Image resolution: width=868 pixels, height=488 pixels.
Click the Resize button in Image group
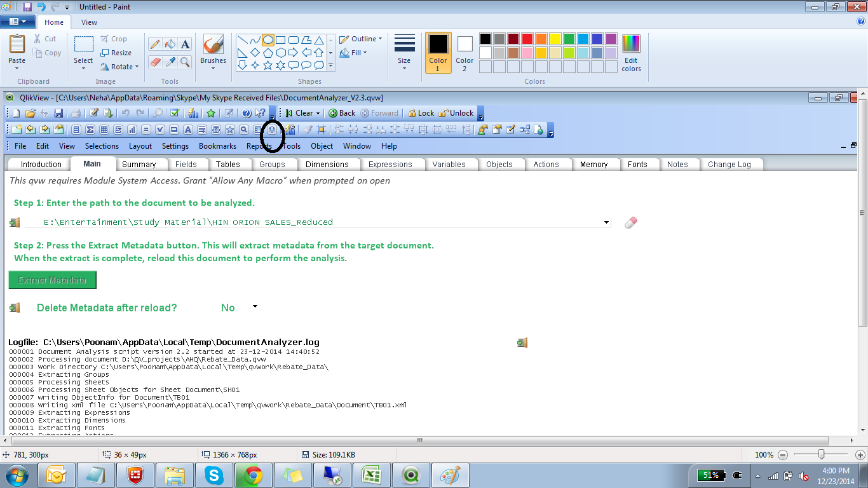click(116, 53)
